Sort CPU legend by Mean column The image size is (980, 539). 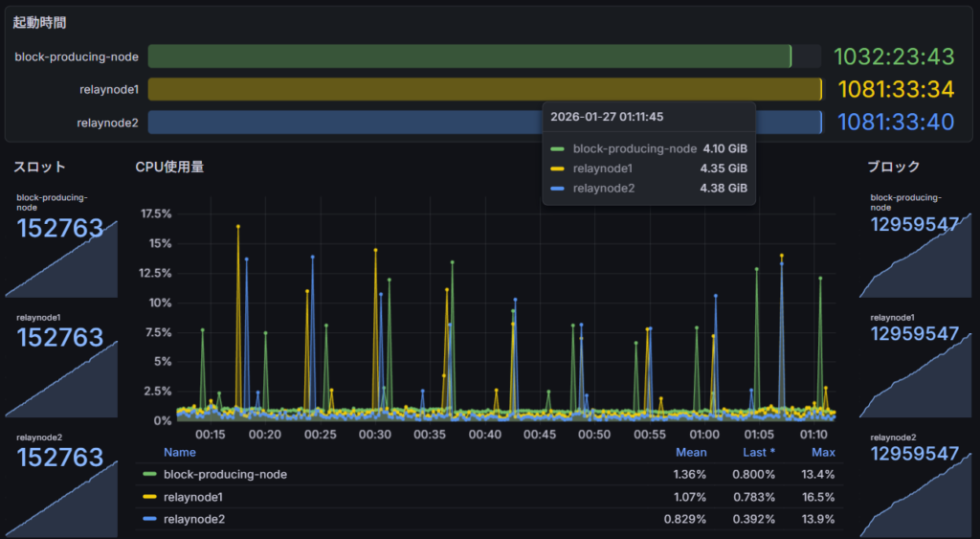691,452
